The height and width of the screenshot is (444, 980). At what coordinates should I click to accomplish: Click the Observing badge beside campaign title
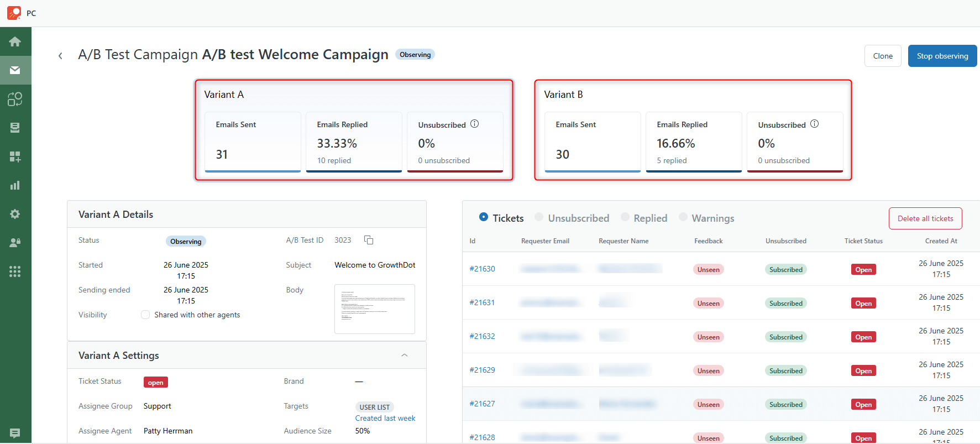(x=415, y=55)
